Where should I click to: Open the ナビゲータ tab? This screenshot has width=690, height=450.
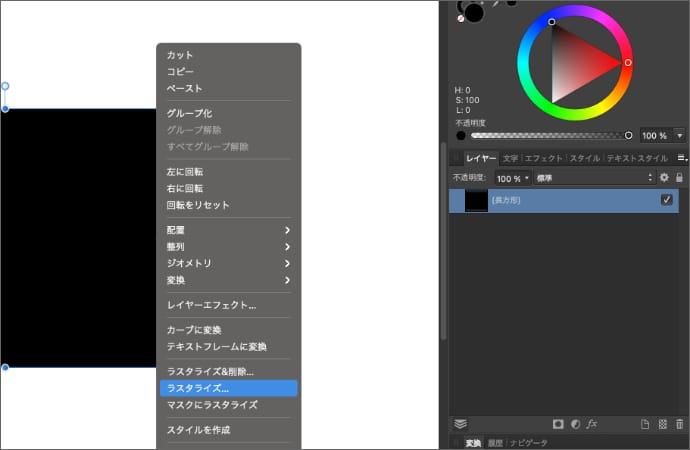(528, 442)
